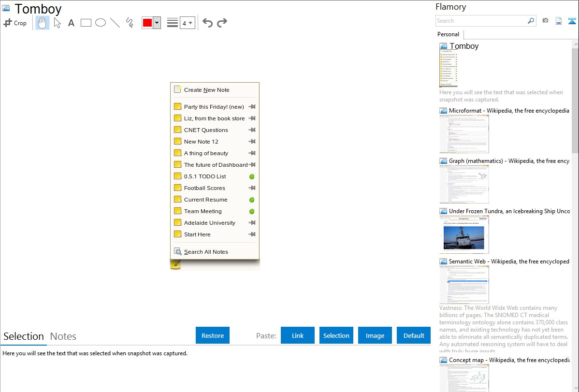Activate the hand pan tool
Screen dimensions: 579x392
coord(43,23)
